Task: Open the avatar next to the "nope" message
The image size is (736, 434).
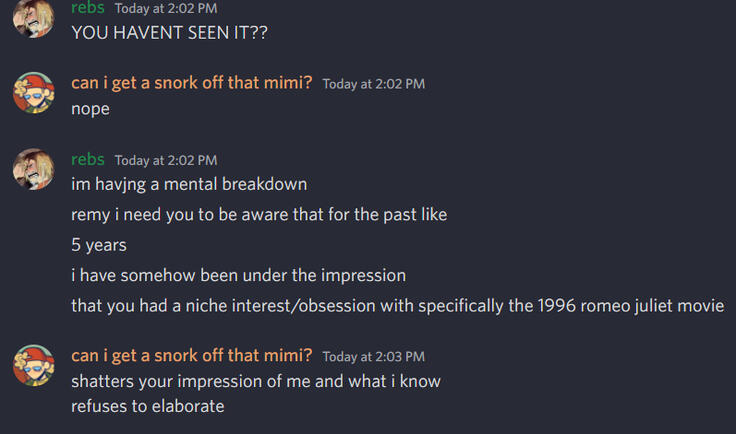Action: (x=33, y=93)
